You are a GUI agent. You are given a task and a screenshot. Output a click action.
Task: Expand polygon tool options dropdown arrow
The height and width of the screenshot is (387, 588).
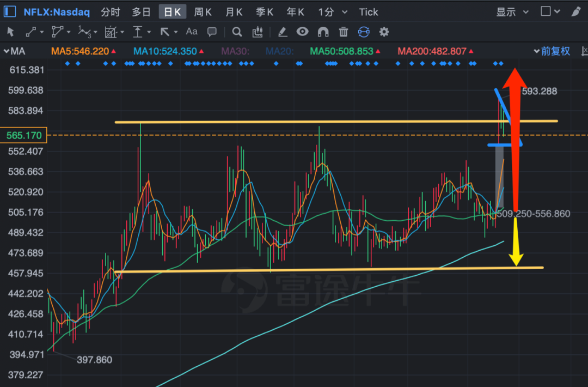[x=69, y=32]
